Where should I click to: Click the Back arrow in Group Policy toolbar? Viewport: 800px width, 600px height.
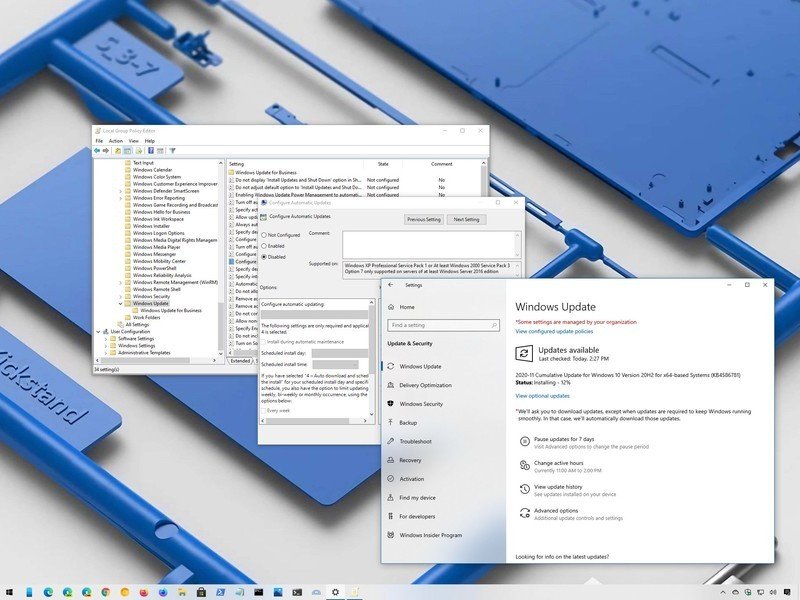[97, 151]
